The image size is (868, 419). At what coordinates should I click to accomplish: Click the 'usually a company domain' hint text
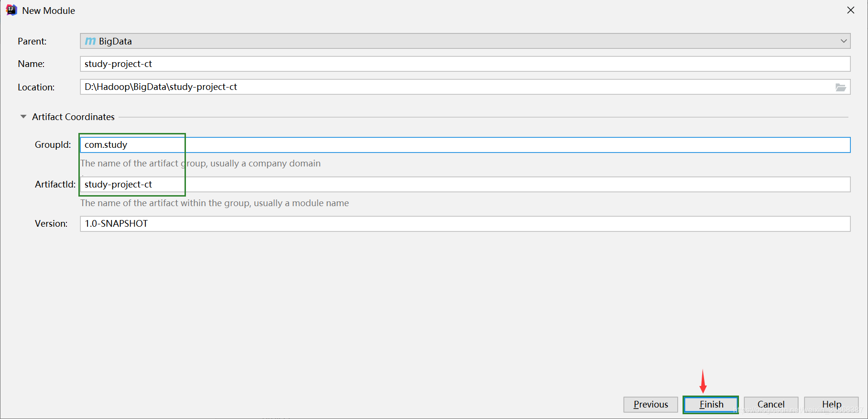(265, 164)
